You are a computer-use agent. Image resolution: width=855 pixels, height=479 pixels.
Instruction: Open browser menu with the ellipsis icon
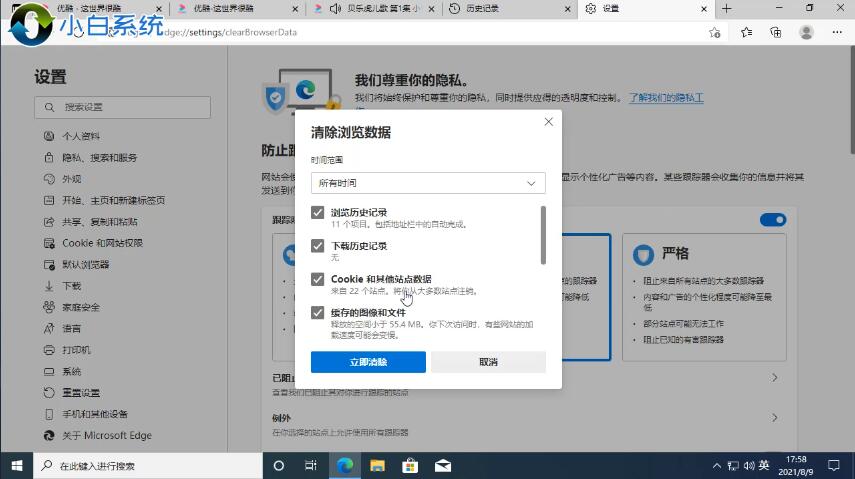pos(836,32)
